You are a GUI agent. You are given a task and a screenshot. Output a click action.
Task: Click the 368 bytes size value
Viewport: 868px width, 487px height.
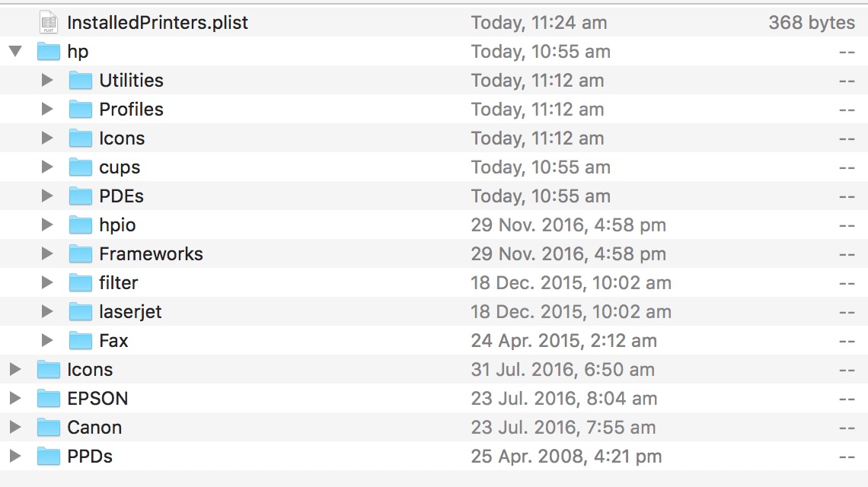(x=812, y=23)
